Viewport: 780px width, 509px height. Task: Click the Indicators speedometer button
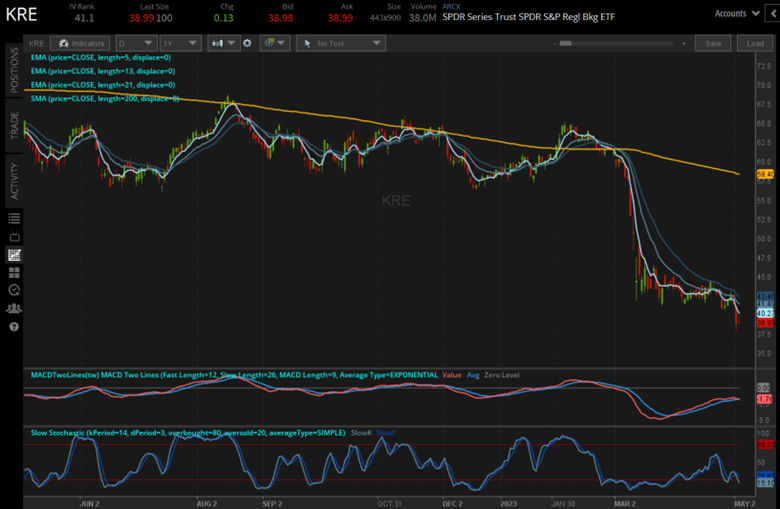[x=80, y=43]
